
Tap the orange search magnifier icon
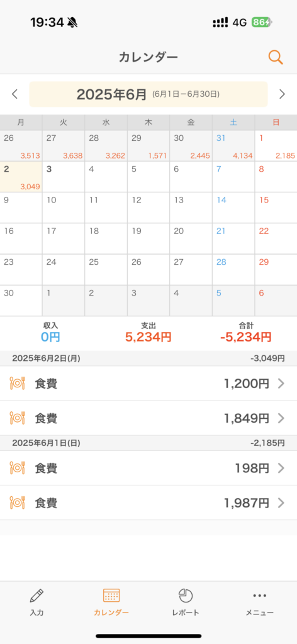[276, 57]
